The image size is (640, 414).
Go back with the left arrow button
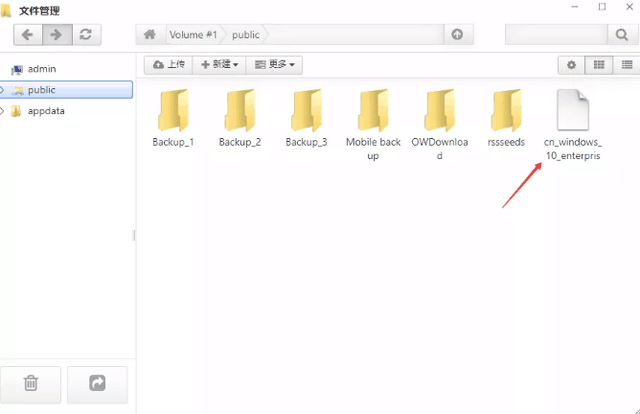point(28,35)
